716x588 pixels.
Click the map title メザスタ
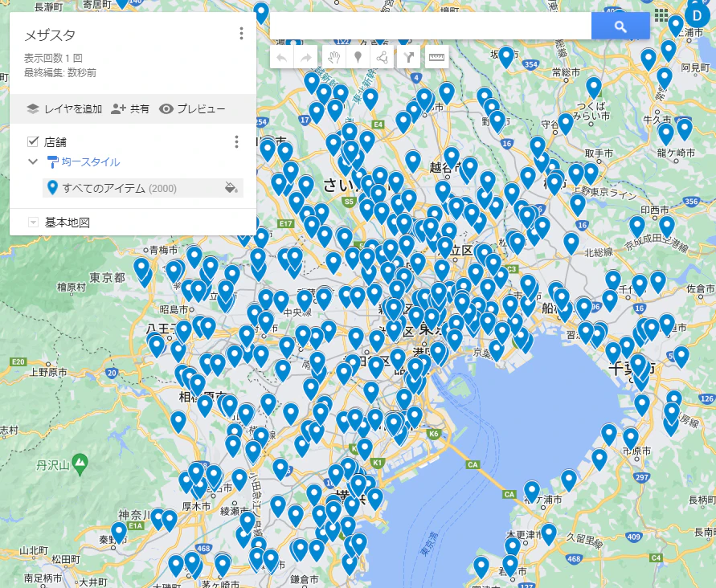coord(50,35)
